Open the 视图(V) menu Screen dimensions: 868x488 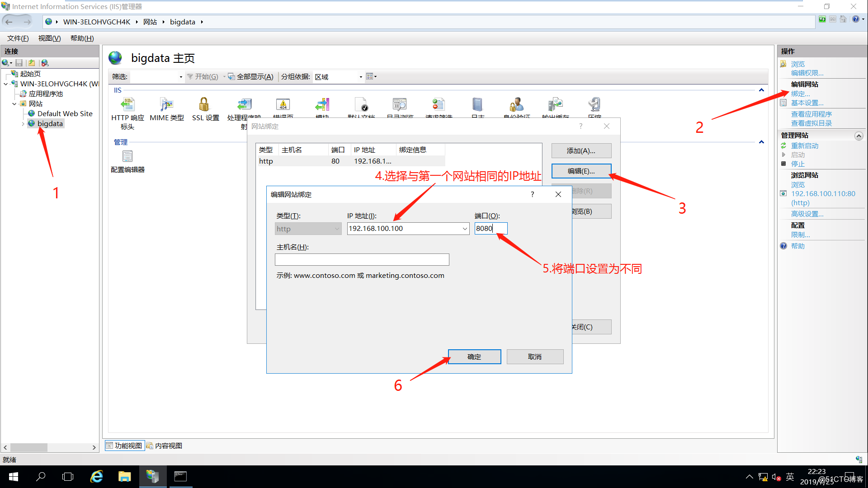(49, 38)
